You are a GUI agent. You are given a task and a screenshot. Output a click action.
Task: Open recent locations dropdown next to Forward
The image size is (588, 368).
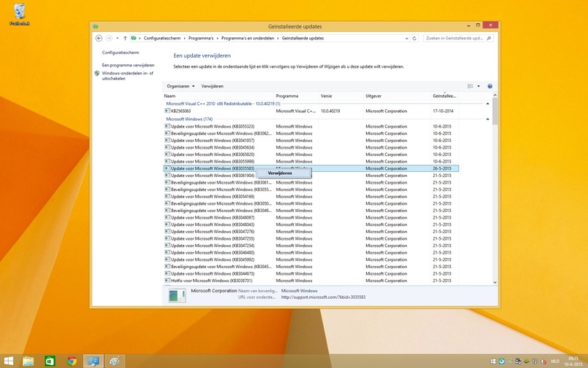click(117, 39)
